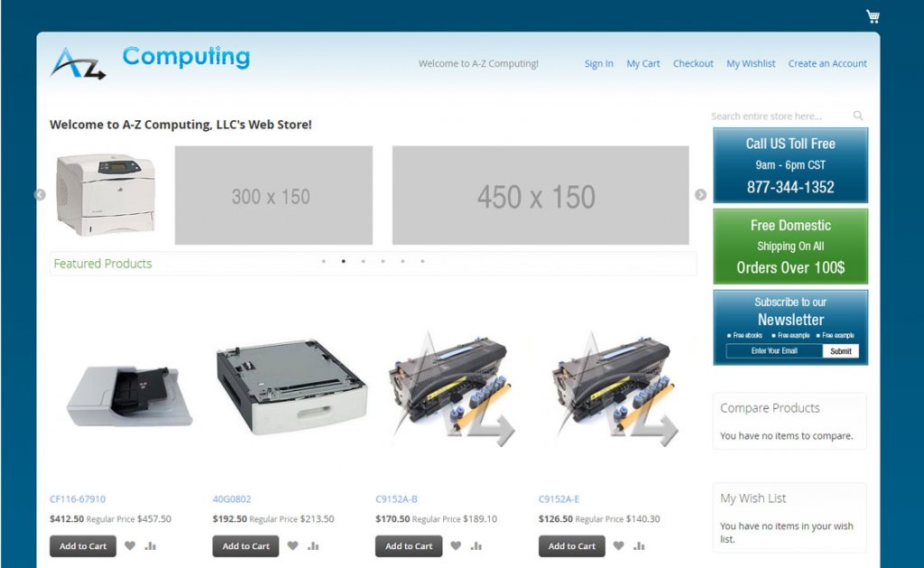The width and height of the screenshot is (924, 568).
Task: Select the sixth carousel pagination dot
Action: pyautogui.click(x=422, y=261)
